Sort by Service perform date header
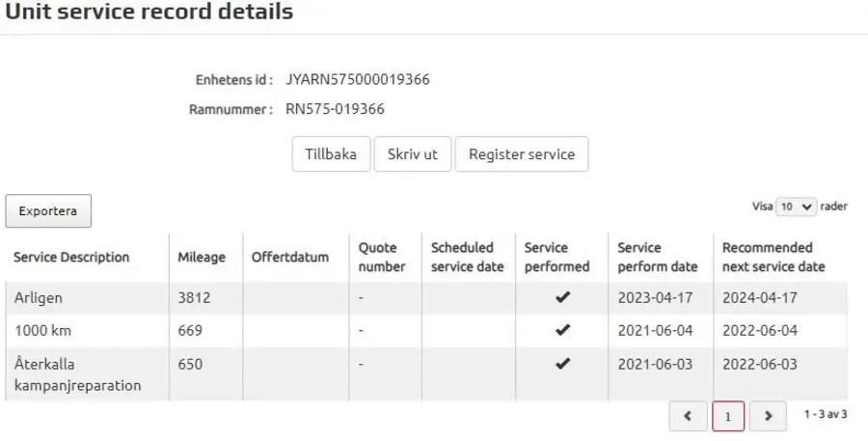 coord(656,258)
